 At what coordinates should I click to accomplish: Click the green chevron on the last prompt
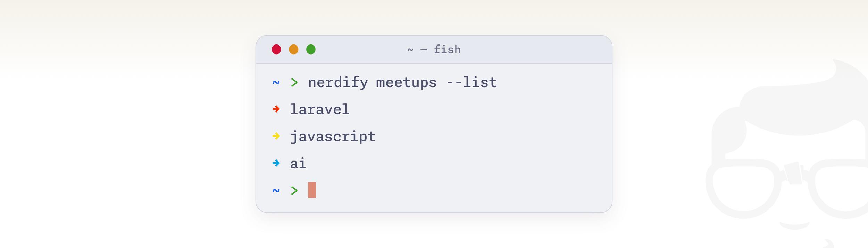coord(294,190)
